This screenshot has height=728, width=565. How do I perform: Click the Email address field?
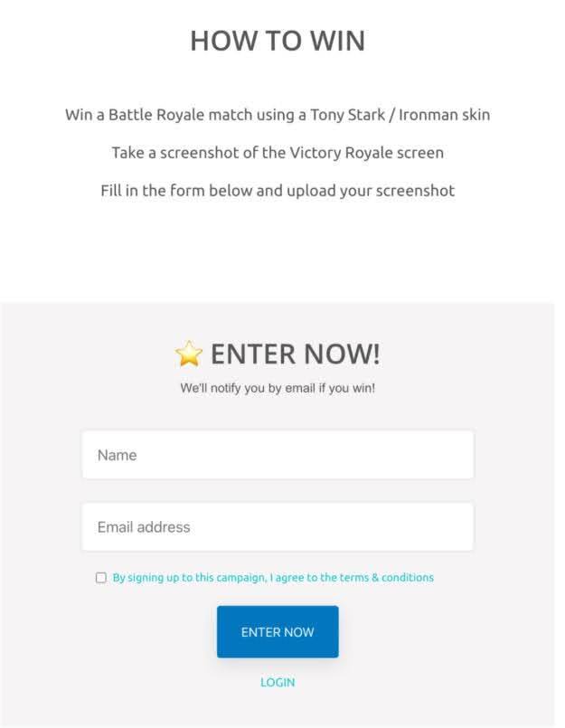tap(278, 526)
